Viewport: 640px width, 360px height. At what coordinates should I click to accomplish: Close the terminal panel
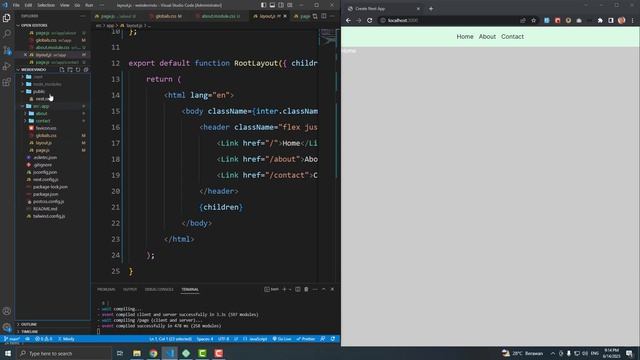click(x=332, y=289)
